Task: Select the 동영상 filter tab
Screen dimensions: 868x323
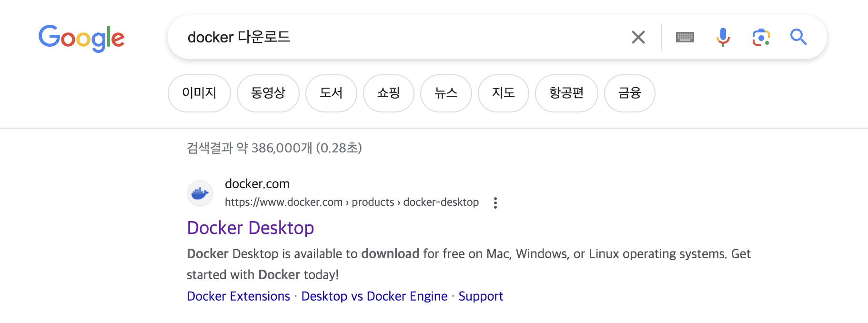Action: click(268, 93)
